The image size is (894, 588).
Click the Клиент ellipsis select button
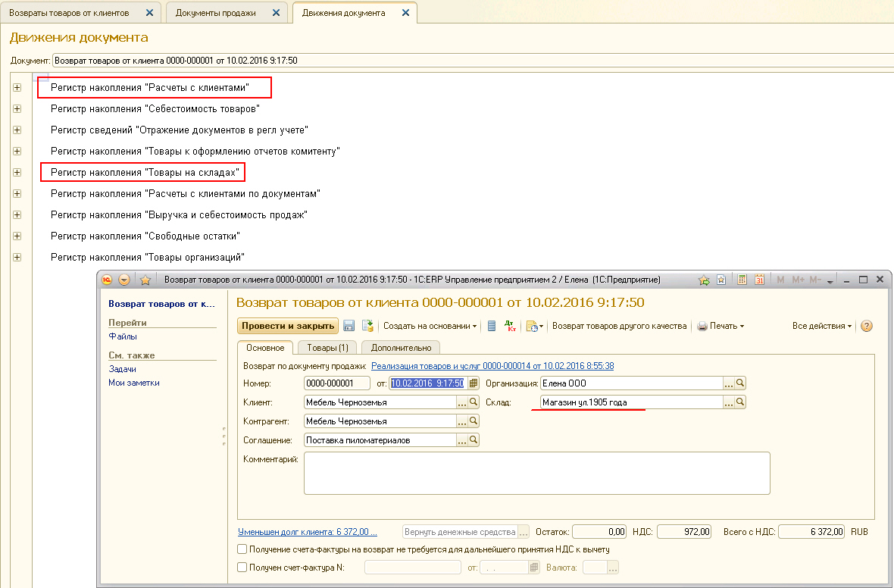pyautogui.click(x=462, y=402)
